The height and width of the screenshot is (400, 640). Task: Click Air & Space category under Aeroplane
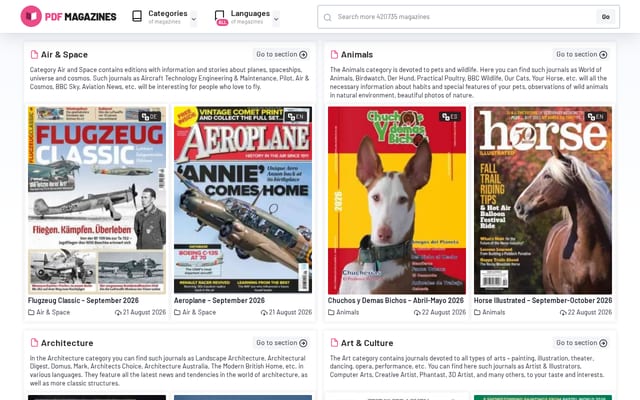(x=199, y=312)
